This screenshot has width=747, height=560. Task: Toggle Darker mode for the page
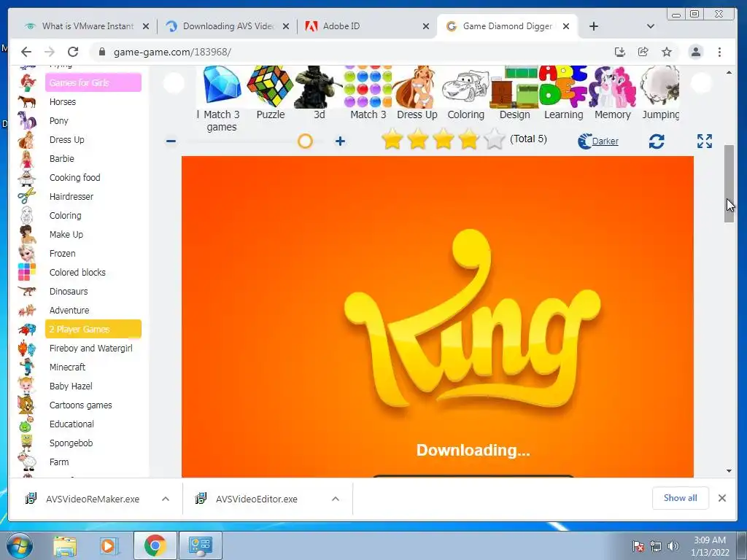tap(598, 141)
